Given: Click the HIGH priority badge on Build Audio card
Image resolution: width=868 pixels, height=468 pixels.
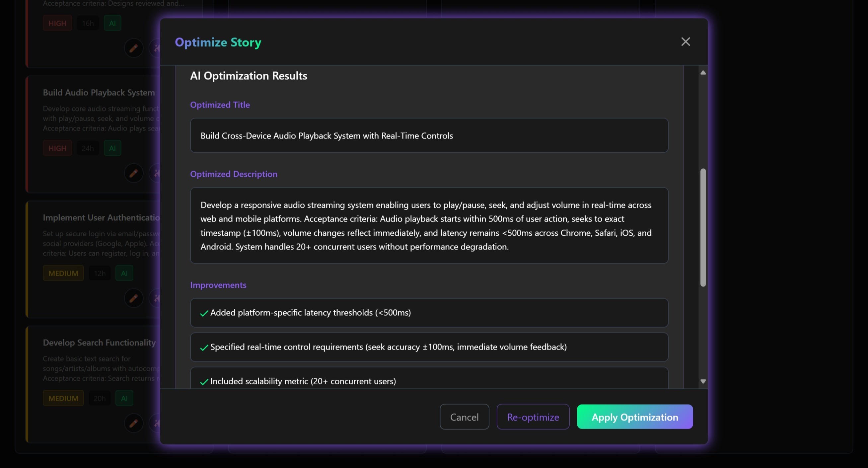Looking at the screenshot, I should [x=57, y=148].
